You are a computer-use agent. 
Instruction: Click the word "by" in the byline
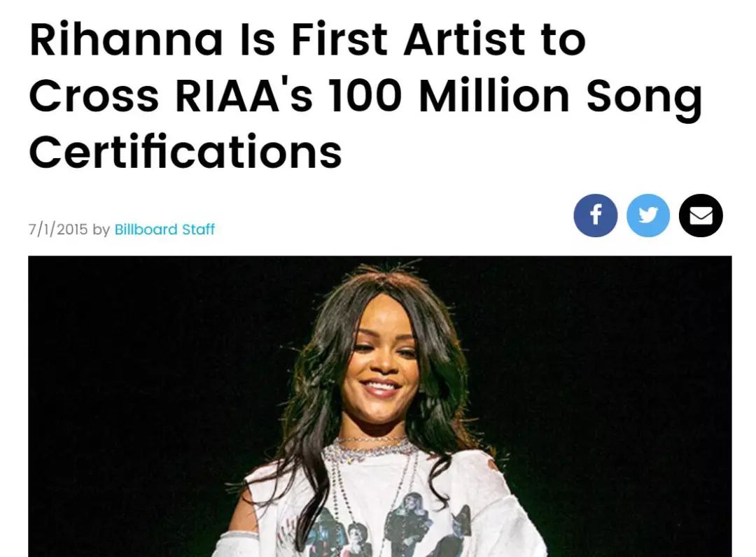point(101,230)
